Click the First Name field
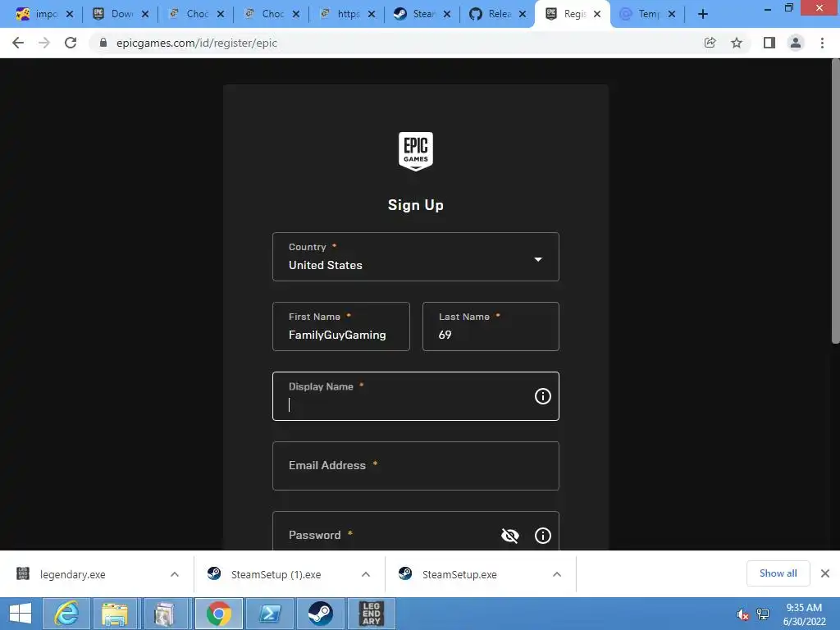This screenshot has height=630, width=840. [340, 326]
